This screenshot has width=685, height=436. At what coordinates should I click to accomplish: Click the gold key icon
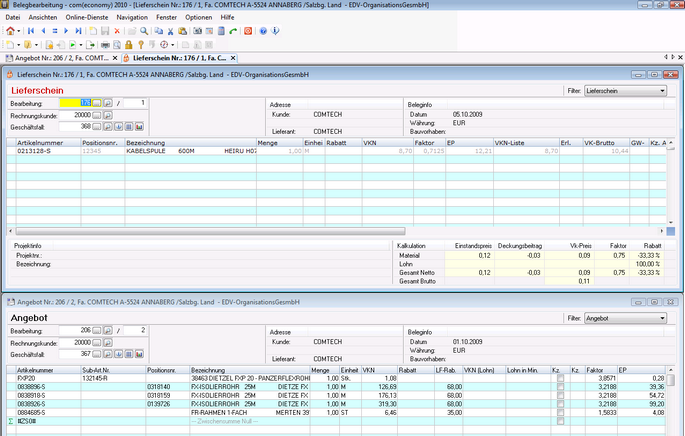141,45
